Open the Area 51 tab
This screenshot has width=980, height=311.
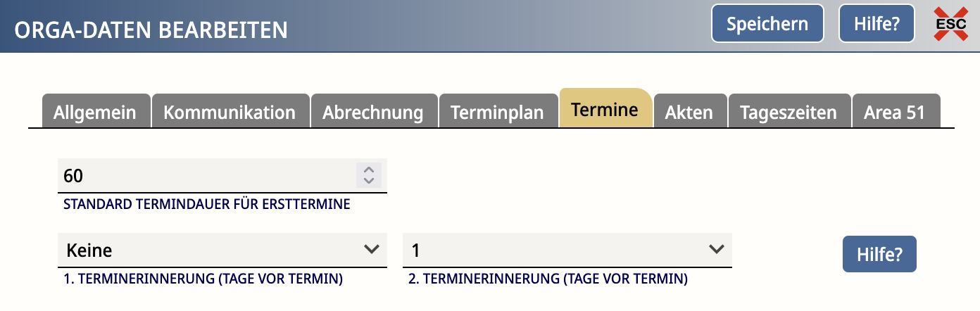click(x=896, y=112)
